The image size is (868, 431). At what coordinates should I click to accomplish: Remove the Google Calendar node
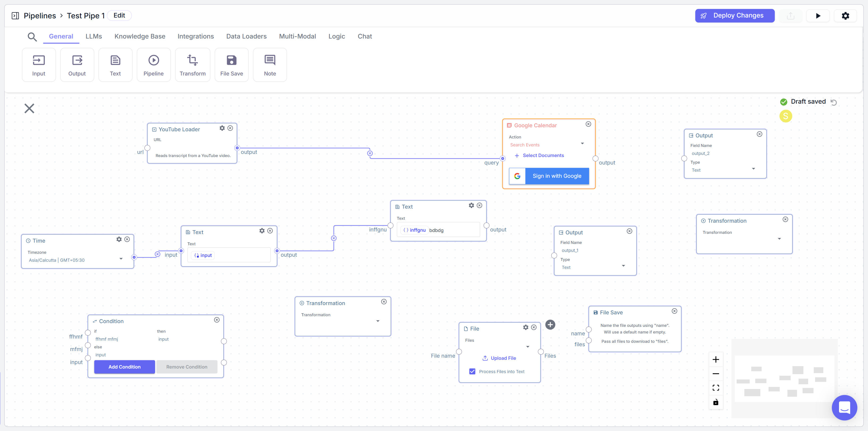point(588,124)
